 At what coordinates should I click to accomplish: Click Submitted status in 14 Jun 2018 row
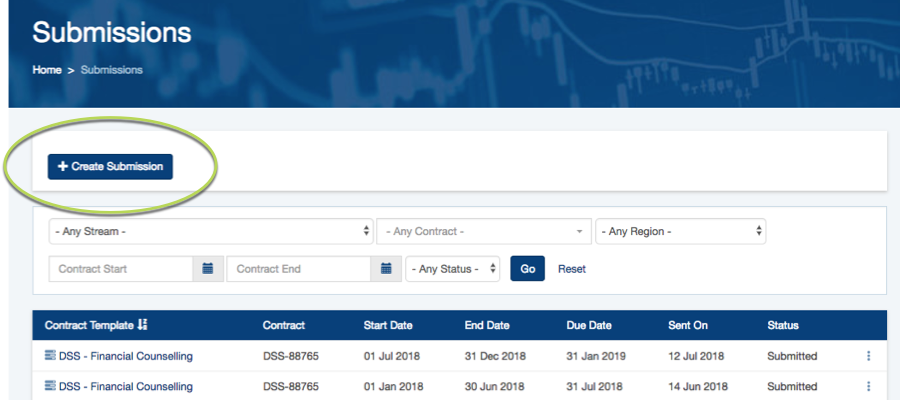[792, 386]
